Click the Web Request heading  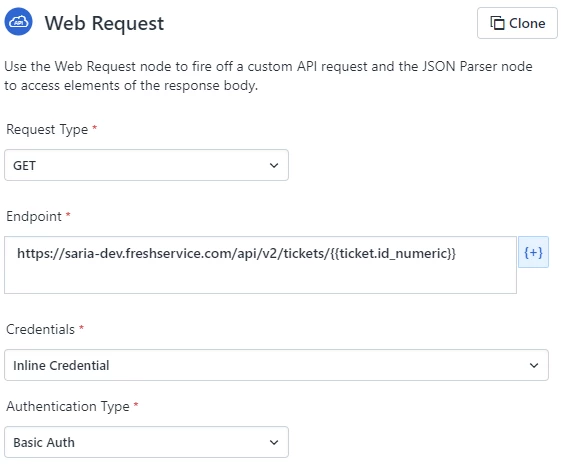click(104, 23)
